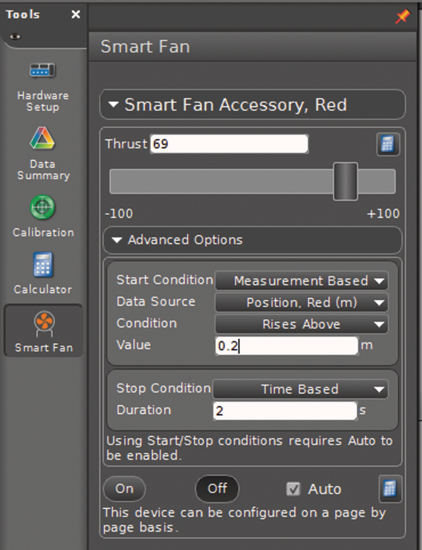
Task: Collapse the Advanced Options section
Action: tap(253, 240)
